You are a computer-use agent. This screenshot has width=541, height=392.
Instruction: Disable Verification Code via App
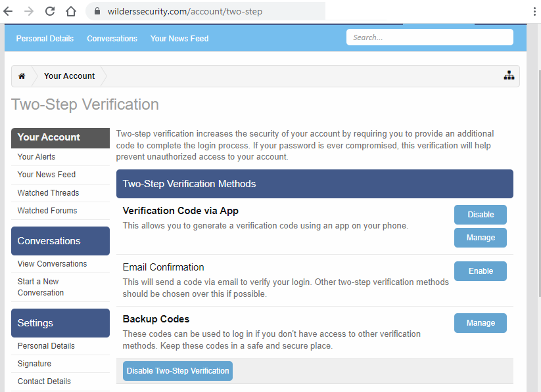480,214
